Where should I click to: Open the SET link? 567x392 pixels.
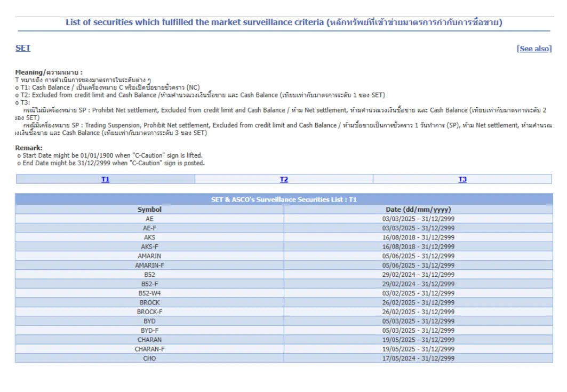23,48
